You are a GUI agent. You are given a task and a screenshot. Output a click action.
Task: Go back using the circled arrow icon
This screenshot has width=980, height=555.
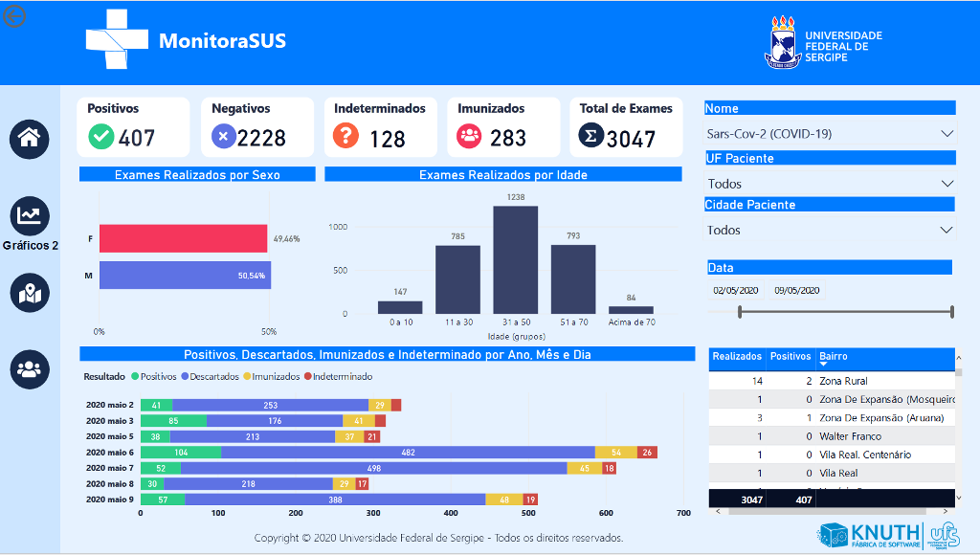pyautogui.click(x=14, y=16)
